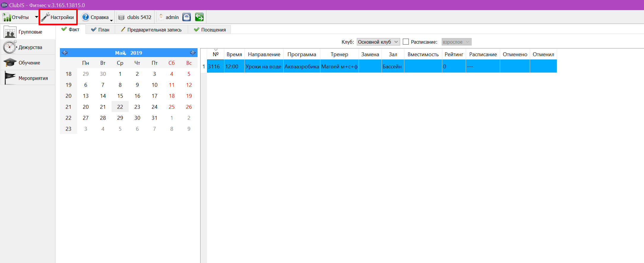The image size is (644, 263).
Task: Toggle the Расписание checkbox
Action: [x=406, y=42]
